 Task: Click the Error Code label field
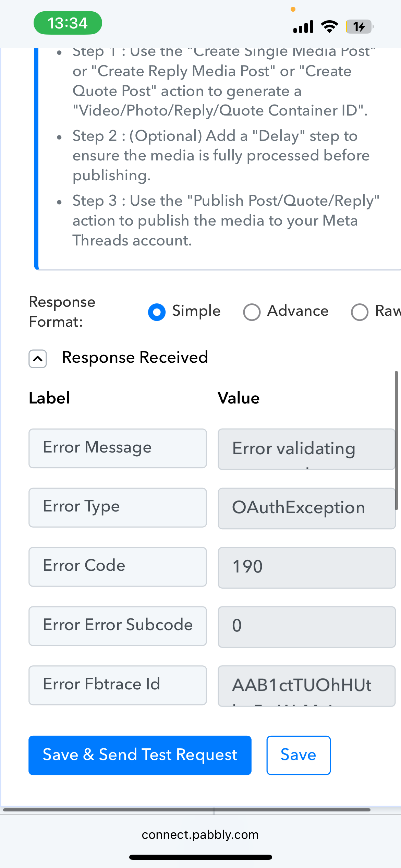[x=118, y=566]
